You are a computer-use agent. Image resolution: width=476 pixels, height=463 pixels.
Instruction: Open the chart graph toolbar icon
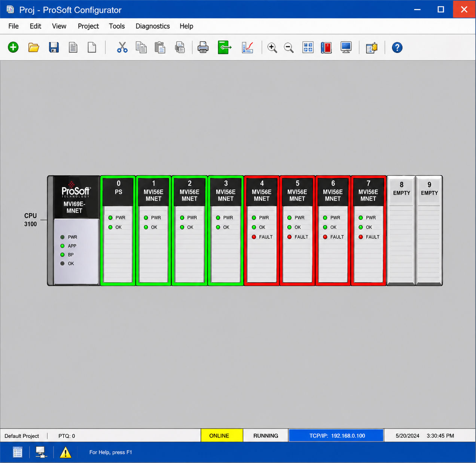point(247,48)
